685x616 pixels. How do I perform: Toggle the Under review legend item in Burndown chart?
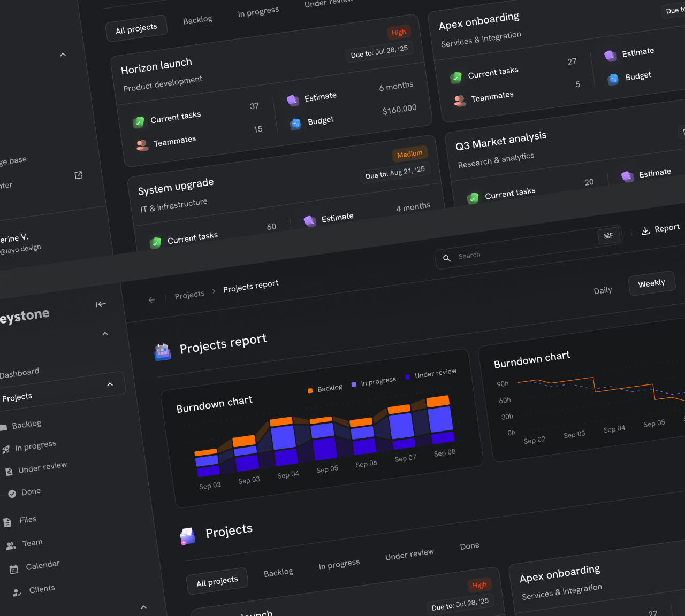(431, 374)
